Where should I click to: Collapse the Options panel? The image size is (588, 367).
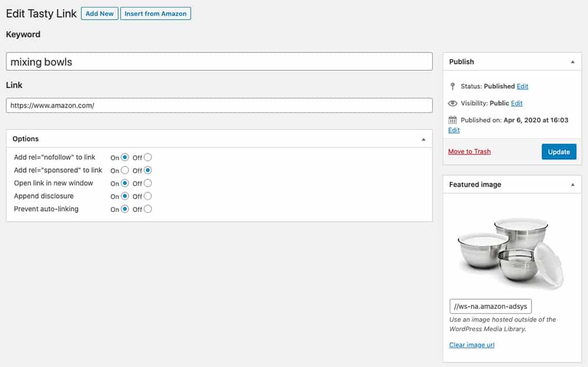[423, 139]
